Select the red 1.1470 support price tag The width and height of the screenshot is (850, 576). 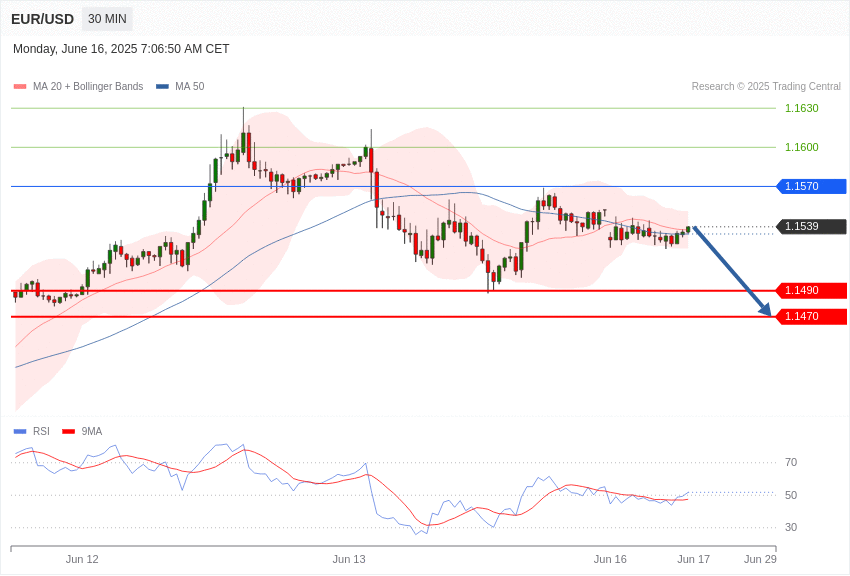tap(812, 316)
